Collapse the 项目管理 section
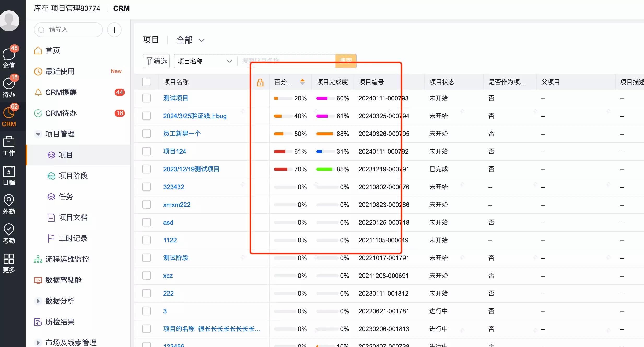This screenshot has width=644, height=347. [38, 134]
